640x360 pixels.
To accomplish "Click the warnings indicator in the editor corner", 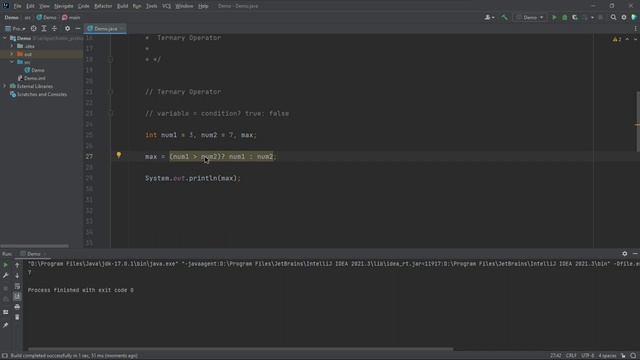I will 617,39.
